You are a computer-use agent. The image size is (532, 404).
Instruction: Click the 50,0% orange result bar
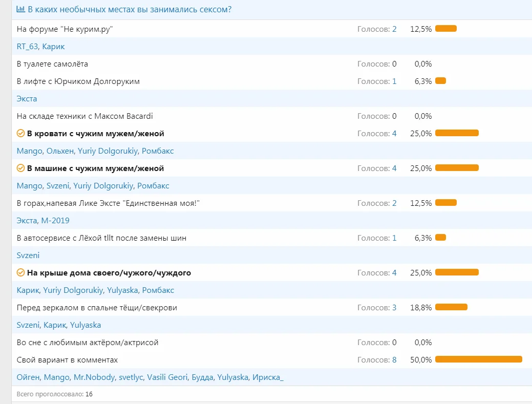pyautogui.click(x=478, y=359)
